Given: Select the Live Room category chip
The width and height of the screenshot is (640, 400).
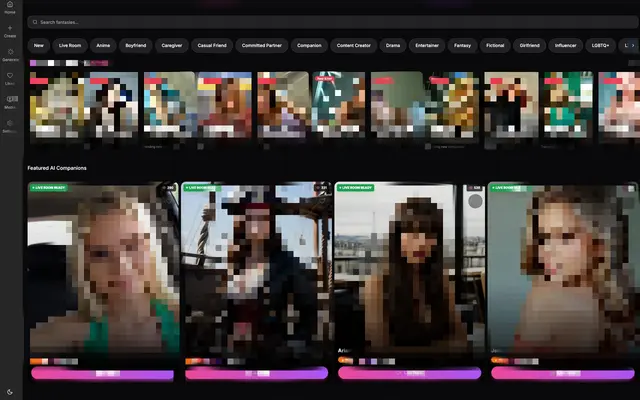Looking at the screenshot, I should [70, 45].
